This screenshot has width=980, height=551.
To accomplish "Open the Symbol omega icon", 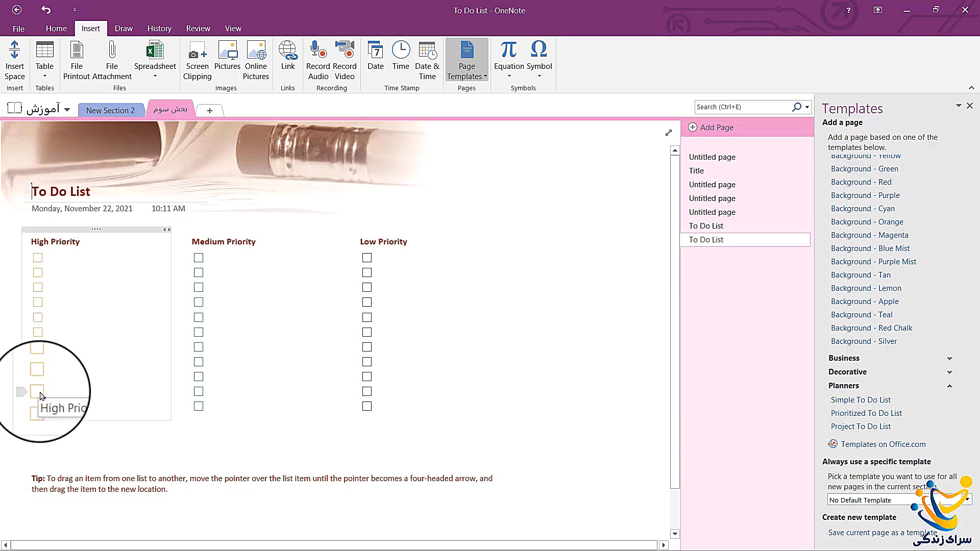I will tap(539, 50).
